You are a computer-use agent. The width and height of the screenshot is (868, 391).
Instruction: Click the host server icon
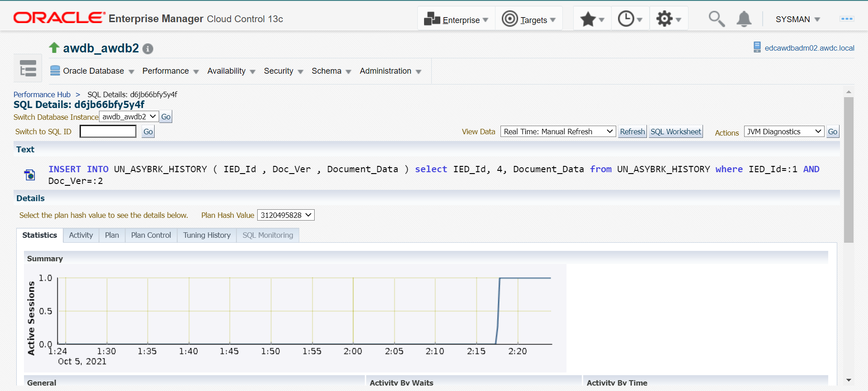point(757,47)
